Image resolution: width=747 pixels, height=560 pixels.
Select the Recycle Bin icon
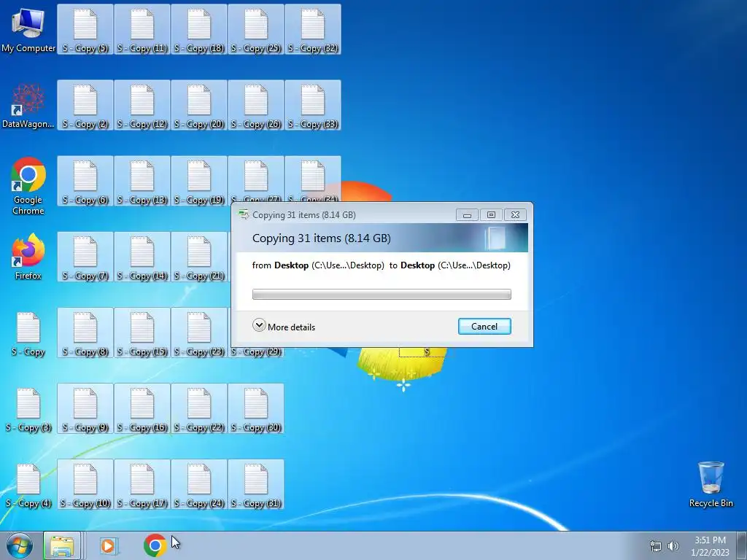711,484
